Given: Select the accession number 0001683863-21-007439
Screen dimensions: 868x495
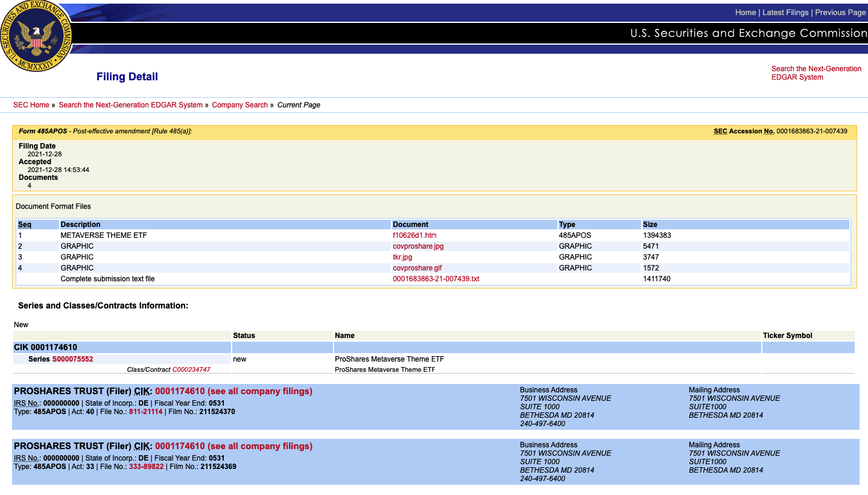Looking at the screenshot, I should coord(812,131).
